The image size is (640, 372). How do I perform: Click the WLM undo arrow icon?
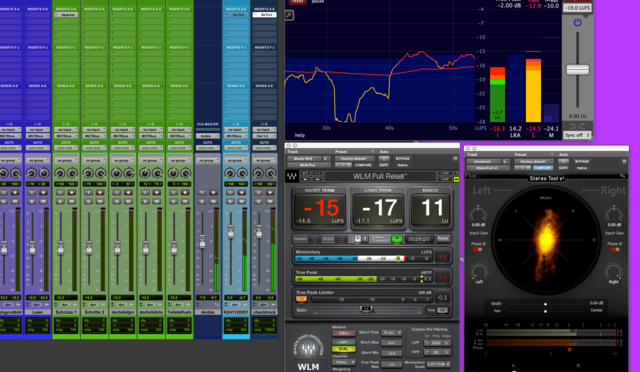click(305, 174)
